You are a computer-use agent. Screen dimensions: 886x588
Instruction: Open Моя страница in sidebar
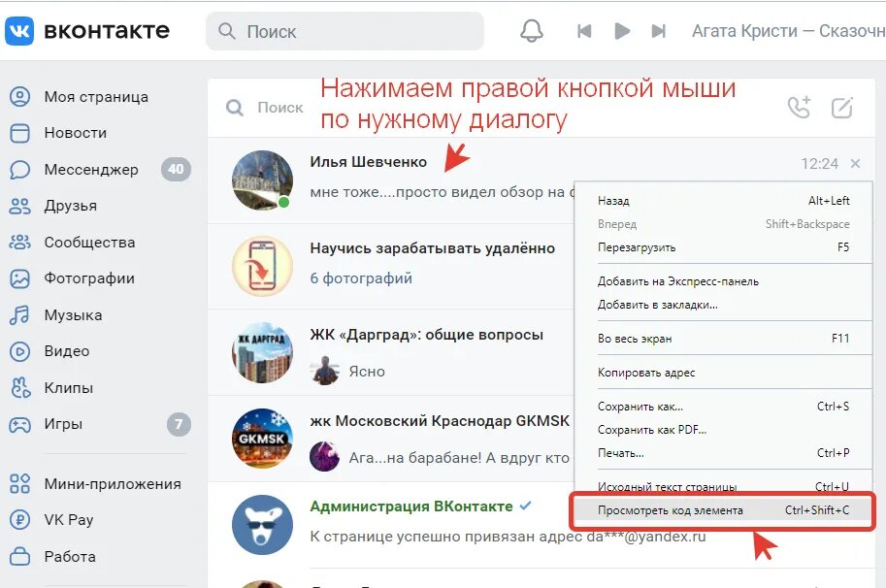click(x=96, y=97)
